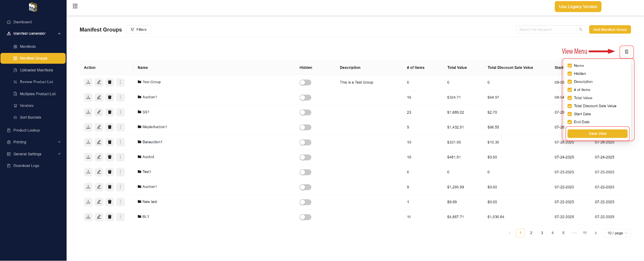Edit the BL1 manifest group
Viewport: 644px width, 261px height.
[99, 217]
